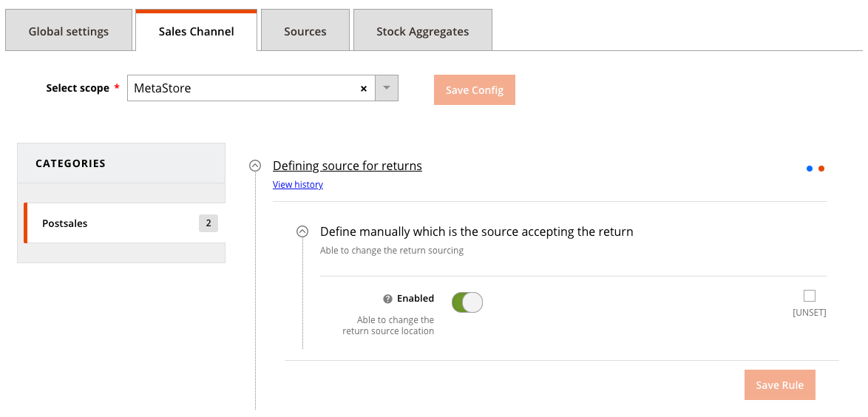Click the CATEGORIES panel header
This screenshot has height=417, width=868.
[121, 163]
